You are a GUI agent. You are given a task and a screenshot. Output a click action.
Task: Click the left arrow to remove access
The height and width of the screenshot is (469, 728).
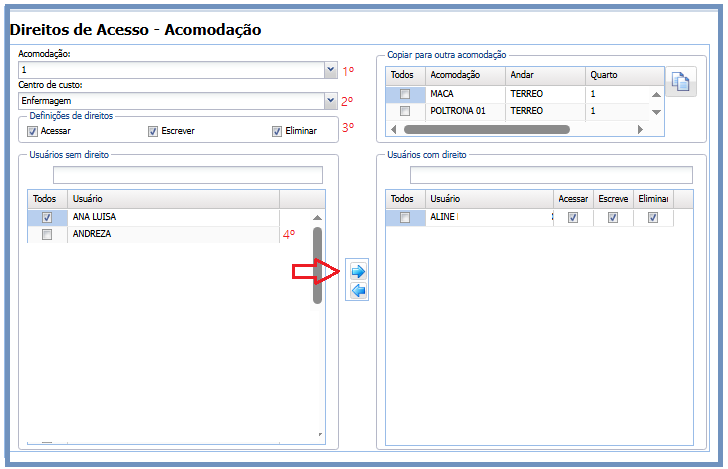click(x=358, y=291)
